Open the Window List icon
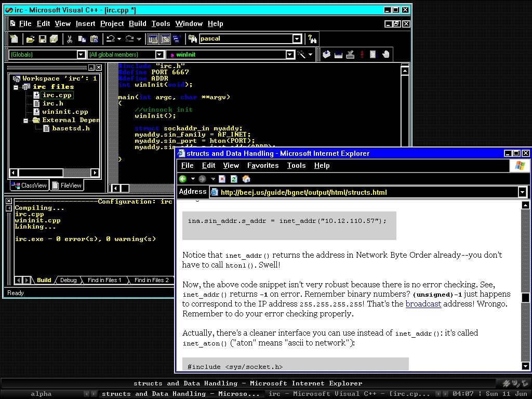The image size is (532, 399). click(x=177, y=39)
